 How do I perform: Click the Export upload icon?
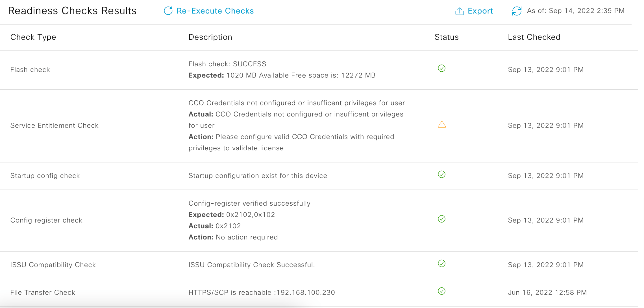459,11
